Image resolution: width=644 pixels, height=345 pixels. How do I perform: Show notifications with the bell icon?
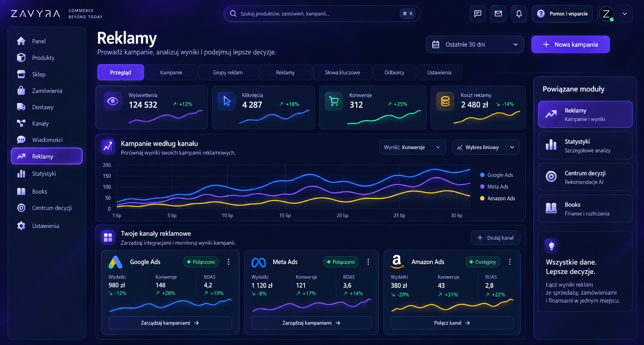coord(519,14)
